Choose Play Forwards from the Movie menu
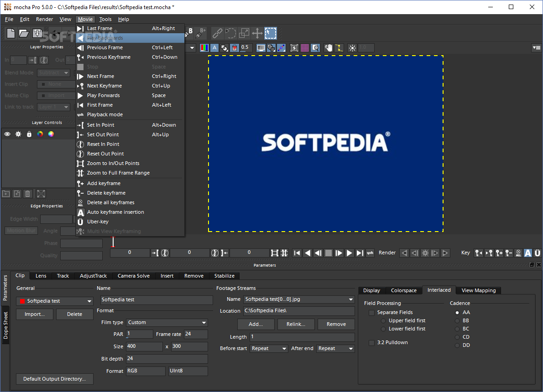 (x=130, y=95)
